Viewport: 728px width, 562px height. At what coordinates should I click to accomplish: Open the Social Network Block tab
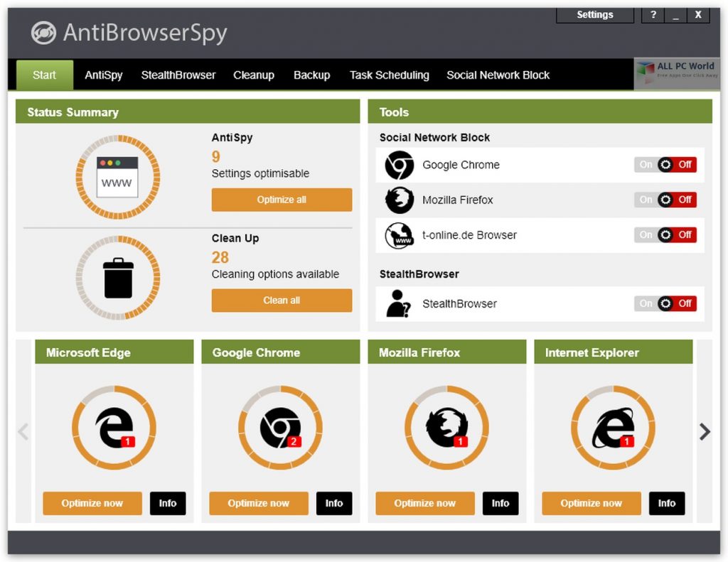(498, 75)
